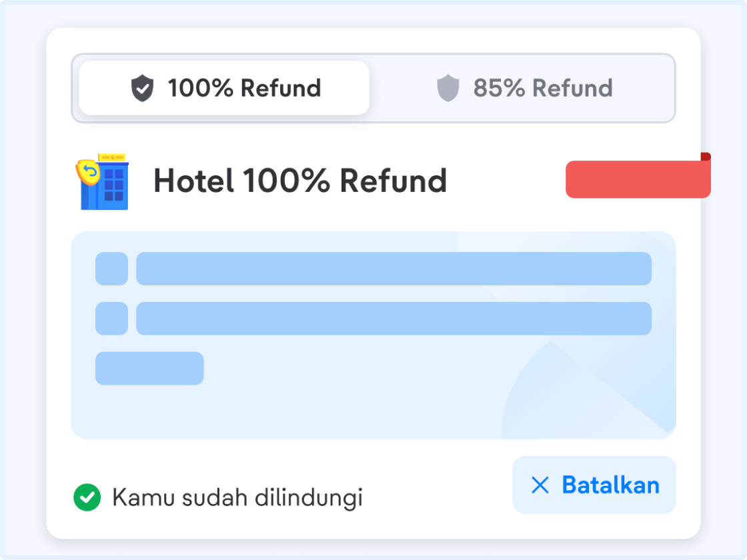Switch to the 100% Refund tab
Viewport: 747px width, 560px height.
point(223,87)
